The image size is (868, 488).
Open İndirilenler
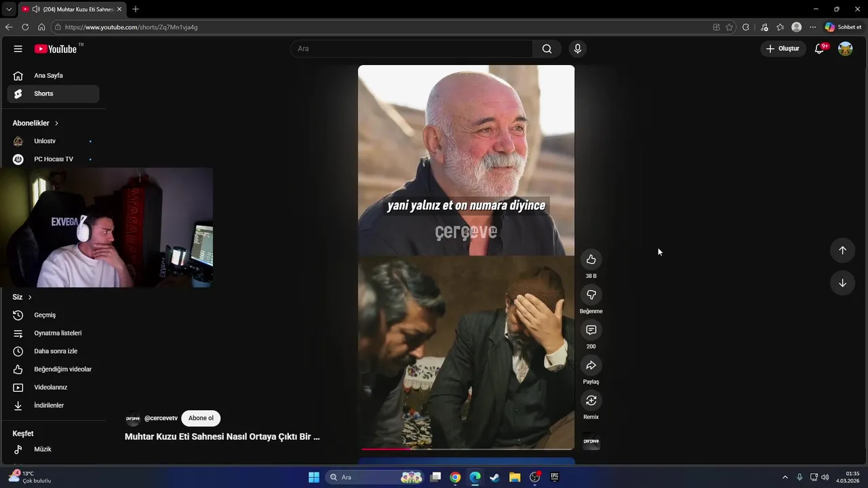coord(53,405)
